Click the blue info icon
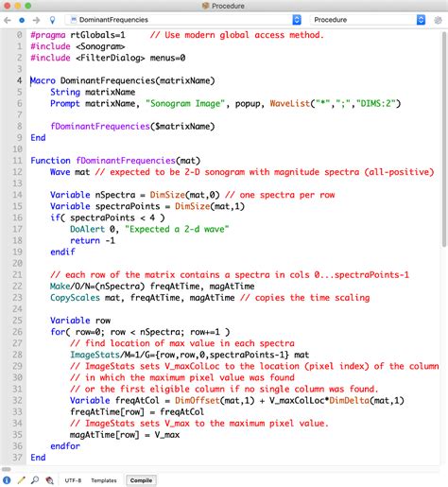 [7, 480]
